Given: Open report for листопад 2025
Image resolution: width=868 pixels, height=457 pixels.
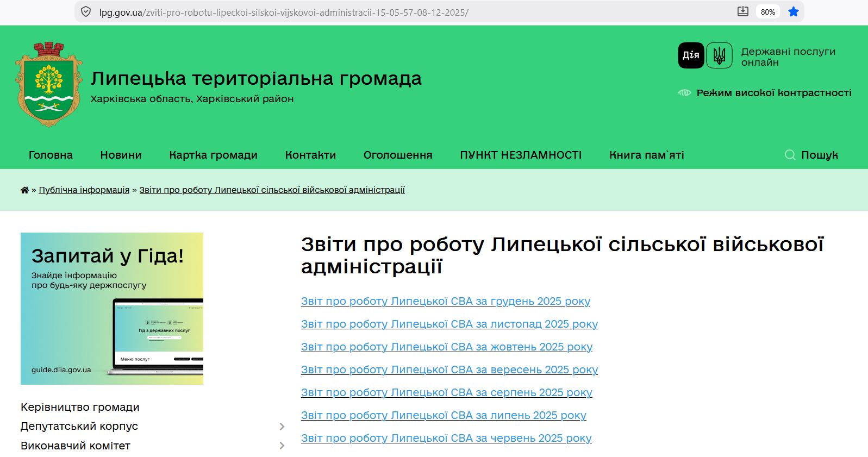Looking at the screenshot, I should click(x=449, y=324).
